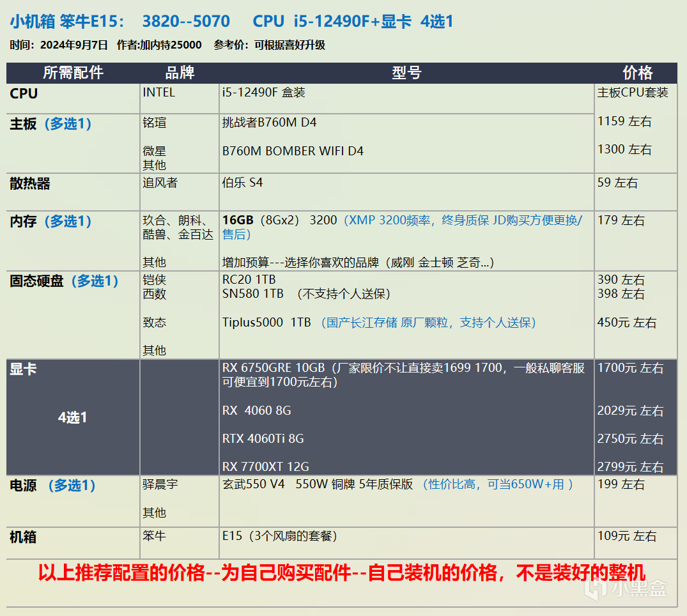The image size is (687, 616).
Task: Click the 玖合、朗科、 brand text
Action: pyautogui.click(x=177, y=220)
